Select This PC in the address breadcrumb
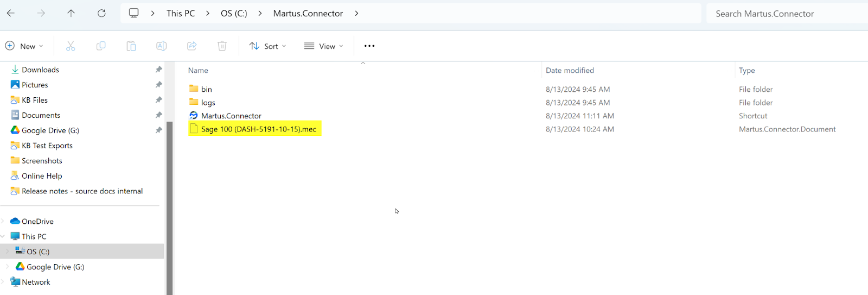 pyautogui.click(x=181, y=14)
